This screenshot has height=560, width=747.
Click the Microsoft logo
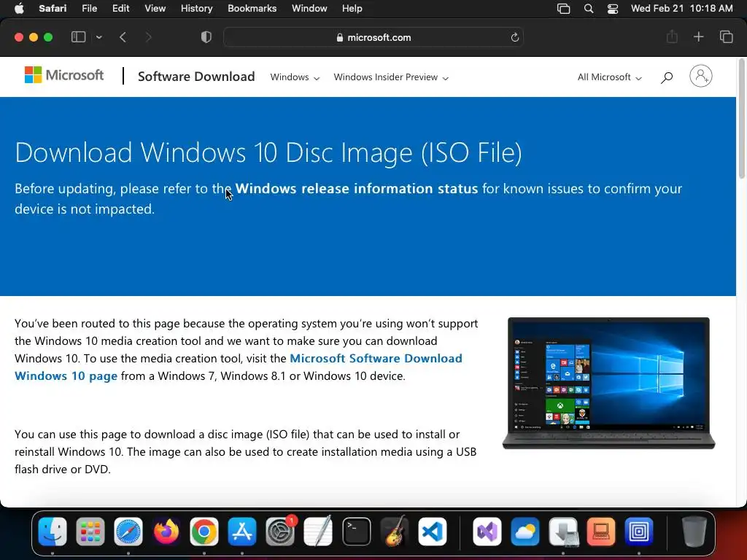point(64,75)
